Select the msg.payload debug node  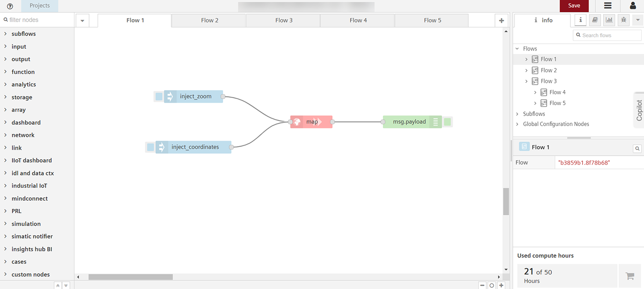[x=412, y=122]
